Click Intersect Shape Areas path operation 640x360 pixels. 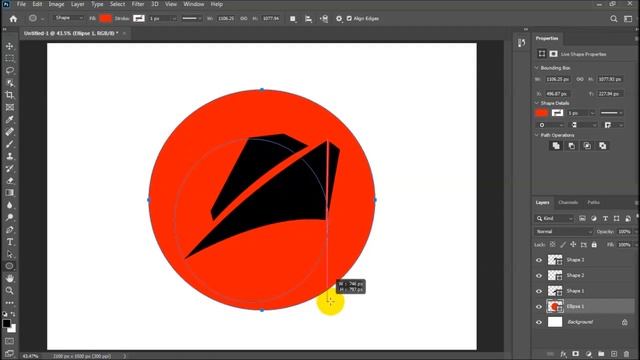(x=587, y=146)
